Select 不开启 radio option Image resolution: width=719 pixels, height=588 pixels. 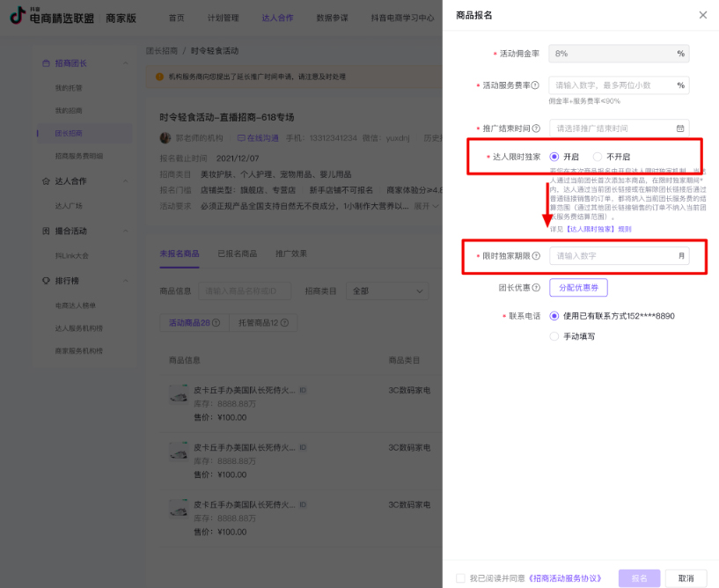[x=598, y=157]
